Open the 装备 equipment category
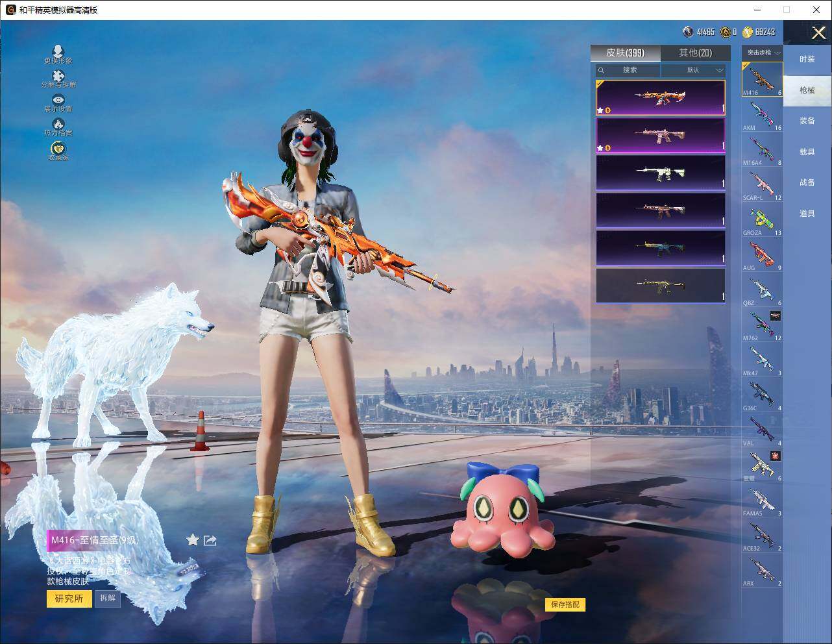Screen dimensions: 832x644 (807, 121)
